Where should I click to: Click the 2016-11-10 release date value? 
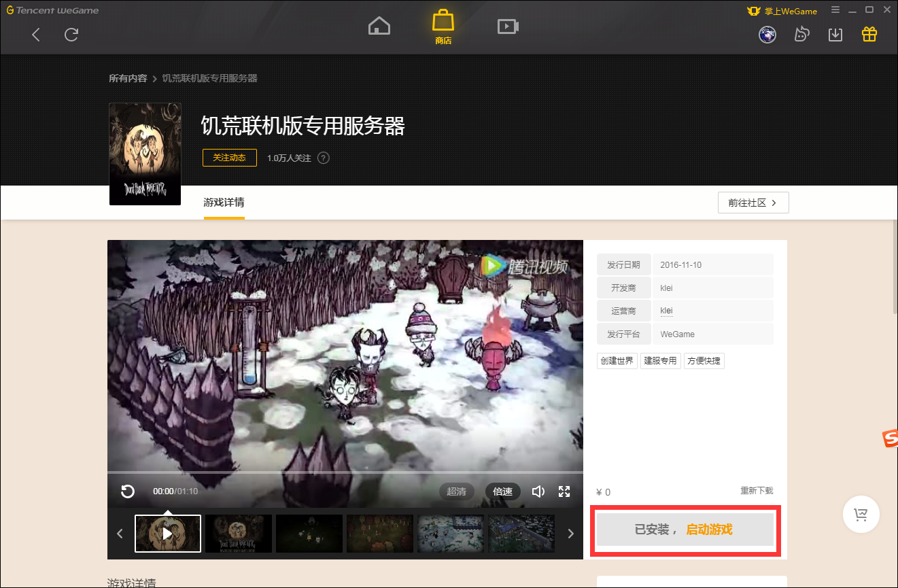[680, 264]
